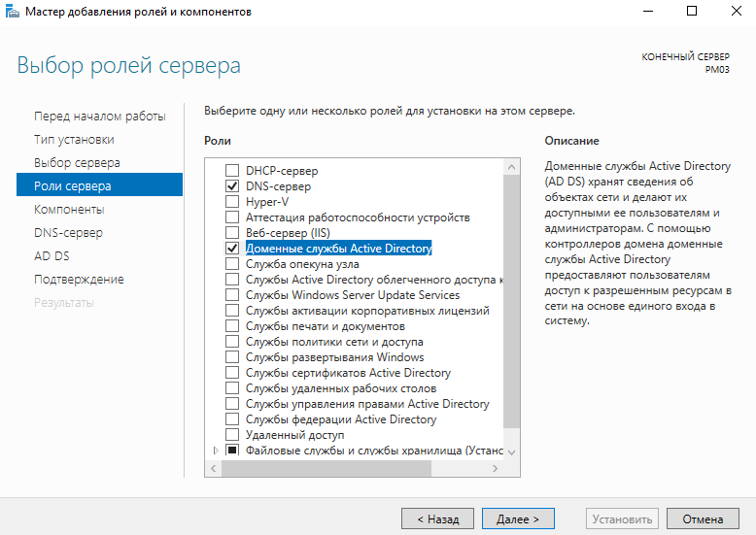Viewport: 756px width, 535px height.
Task: Check Службы печати и документов checkbox
Action: pos(232,326)
